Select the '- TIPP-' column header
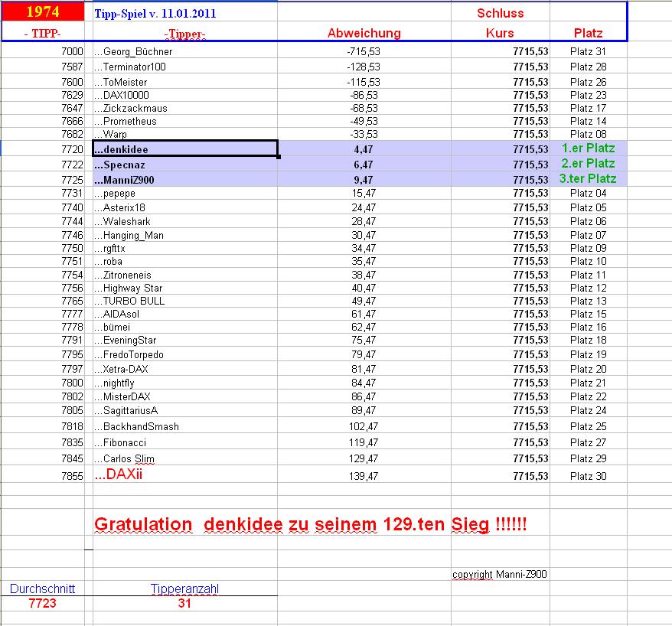 42,33
